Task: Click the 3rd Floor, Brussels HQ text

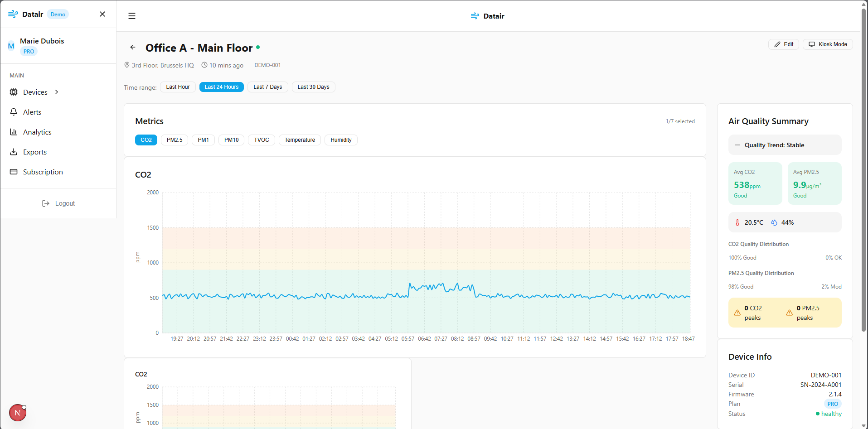Action: tap(163, 65)
